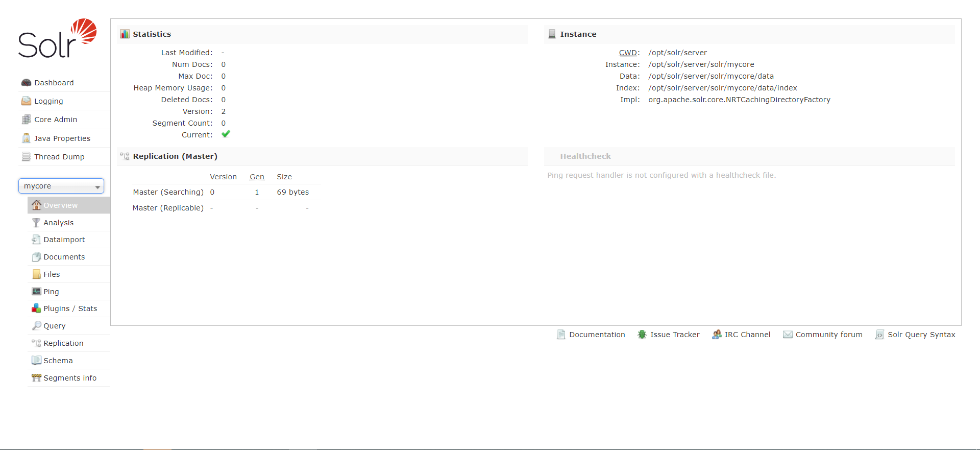This screenshot has height=450, width=980.
Task: Open Solr Query Syntax link
Action: click(x=921, y=335)
